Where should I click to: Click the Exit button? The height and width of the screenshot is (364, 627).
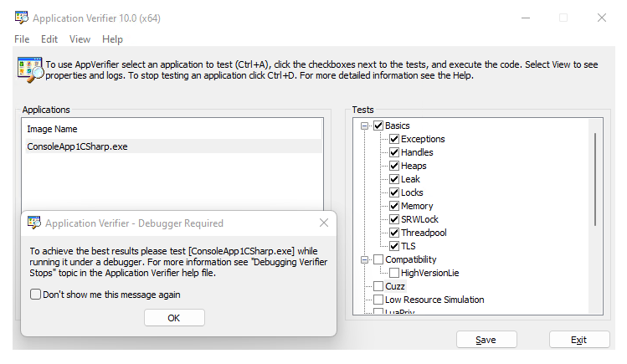tap(579, 340)
